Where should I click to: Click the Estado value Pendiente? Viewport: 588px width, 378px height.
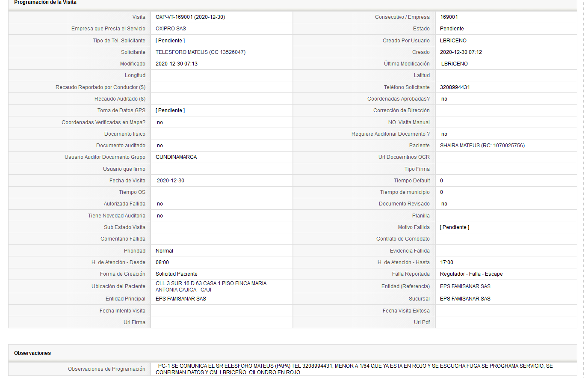(452, 29)
